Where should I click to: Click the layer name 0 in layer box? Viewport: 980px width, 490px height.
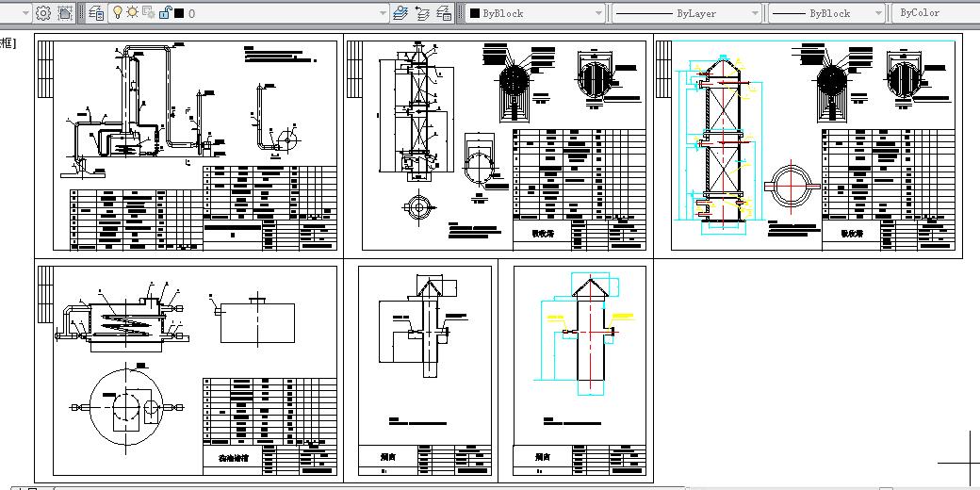191,13
